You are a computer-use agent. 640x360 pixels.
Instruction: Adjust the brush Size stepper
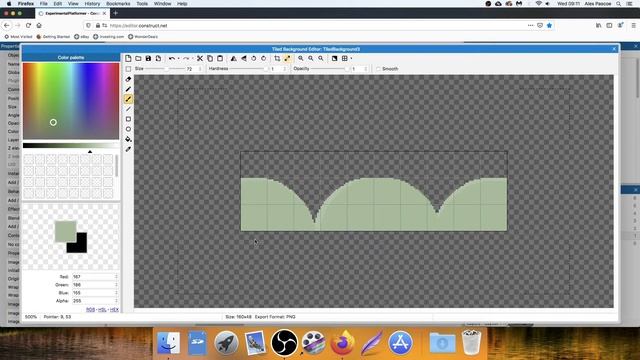point(200,69)
